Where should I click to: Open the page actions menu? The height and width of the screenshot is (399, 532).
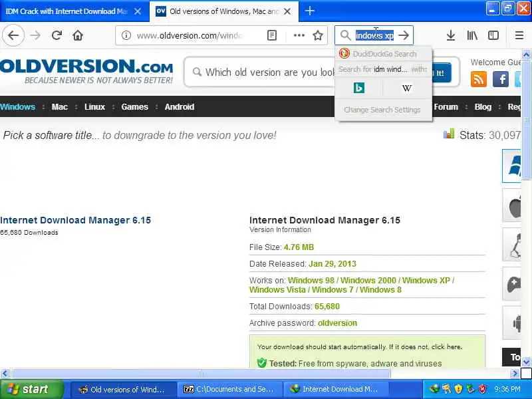(x=299, y=35)
